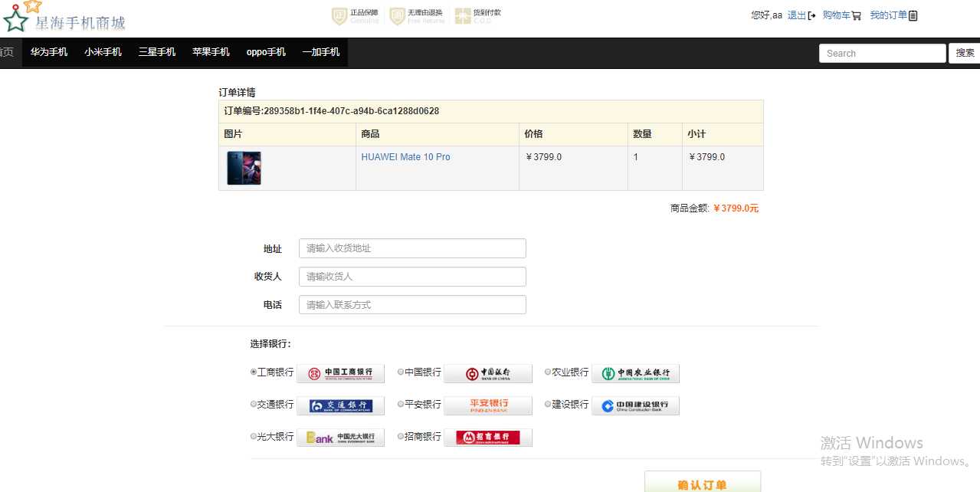The height and width of the screenshot is (492, 980).
Task: Click the 选择银行: label
Action: tap(270, 344)
